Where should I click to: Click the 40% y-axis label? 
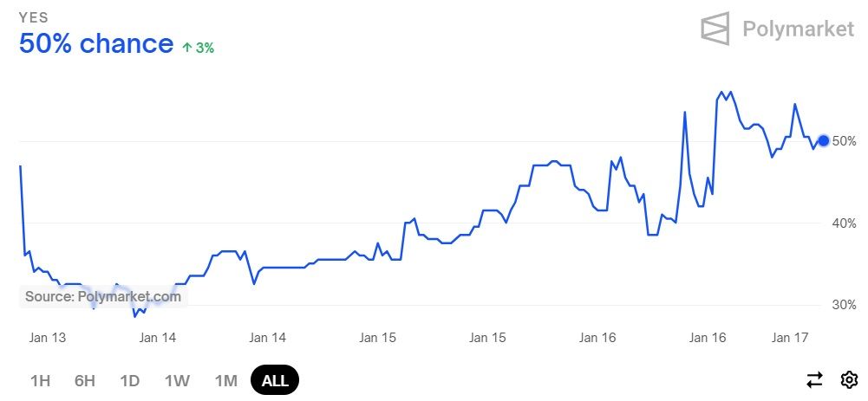click(845, 223)
